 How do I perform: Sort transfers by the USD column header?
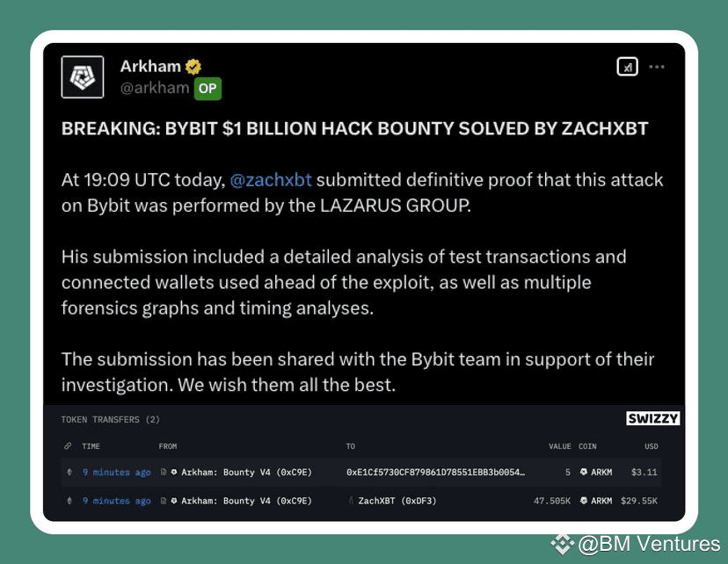(651, 446)
